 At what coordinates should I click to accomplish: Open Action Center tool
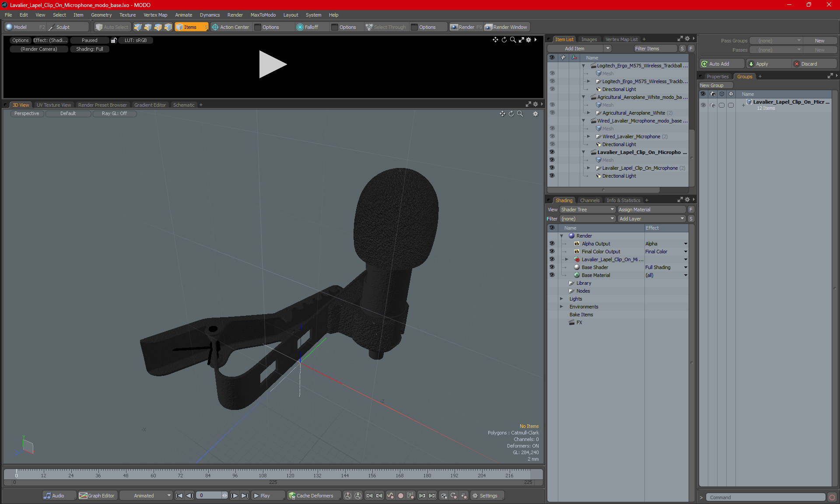coord(231,27)
